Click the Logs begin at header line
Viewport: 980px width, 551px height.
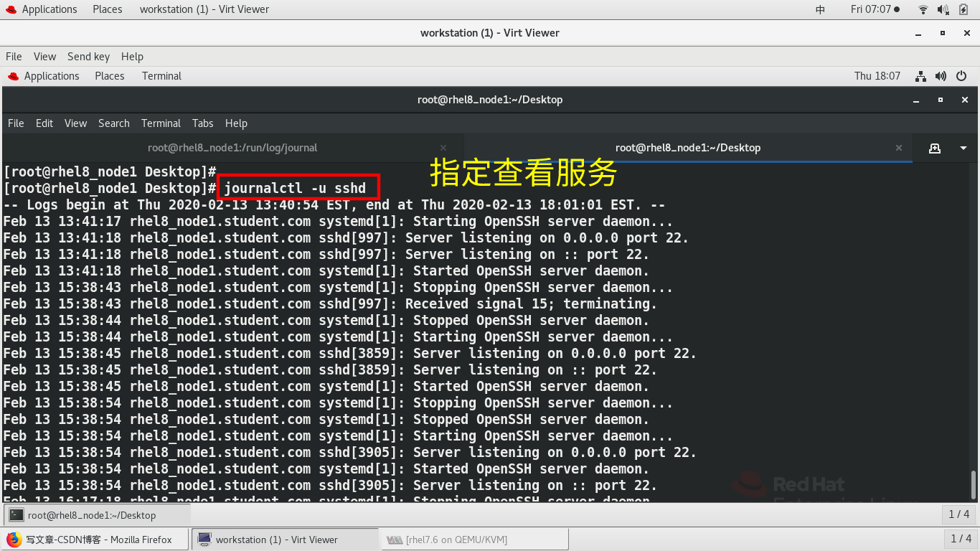click(334, 205)
